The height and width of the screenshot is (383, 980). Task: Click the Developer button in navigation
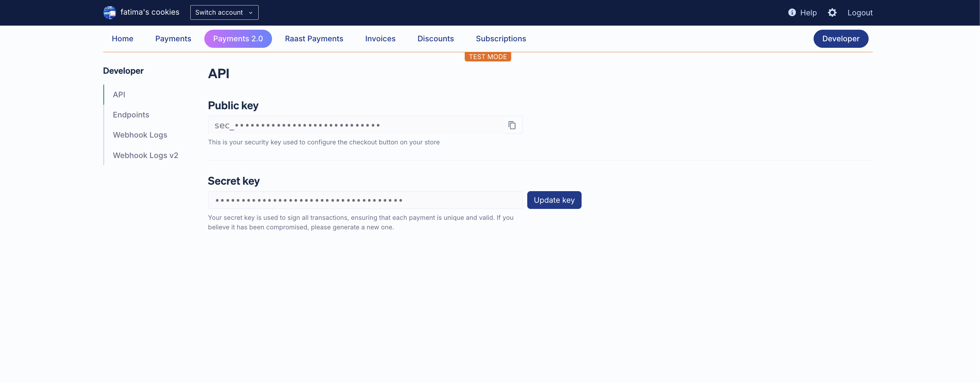(x=840, y=39)
